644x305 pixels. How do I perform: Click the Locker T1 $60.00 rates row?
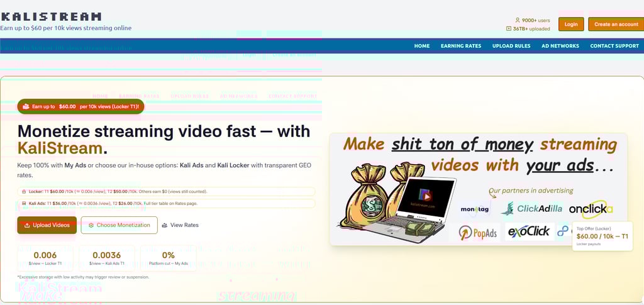click(166, 192)
